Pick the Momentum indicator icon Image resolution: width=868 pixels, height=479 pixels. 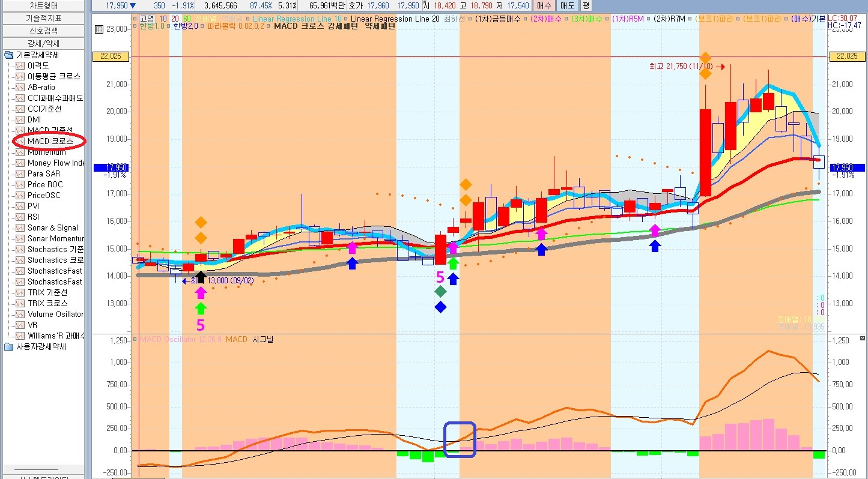20,152
